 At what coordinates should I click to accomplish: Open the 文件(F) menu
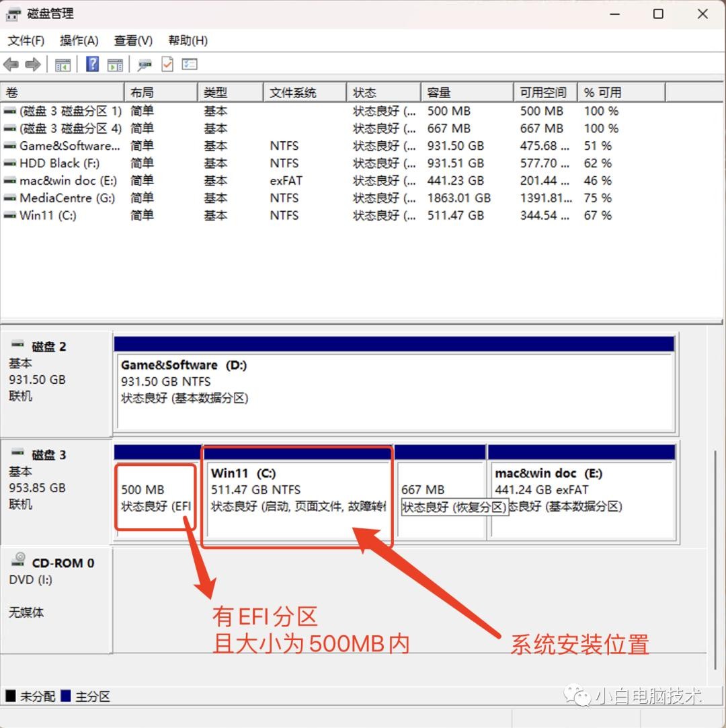(x=26, y=41)
